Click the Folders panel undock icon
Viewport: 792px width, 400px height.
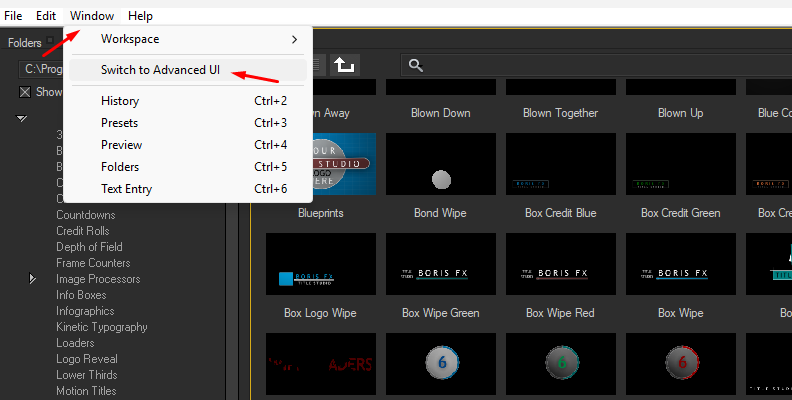coord(50,42)
